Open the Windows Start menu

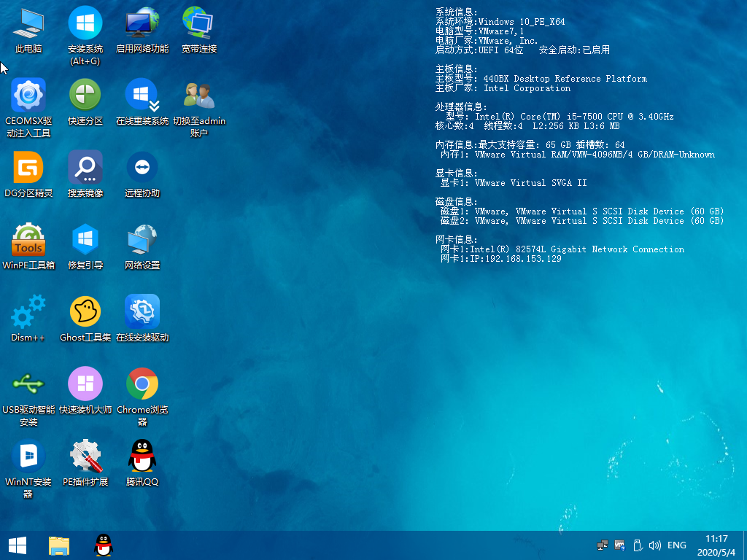point(18,545)
